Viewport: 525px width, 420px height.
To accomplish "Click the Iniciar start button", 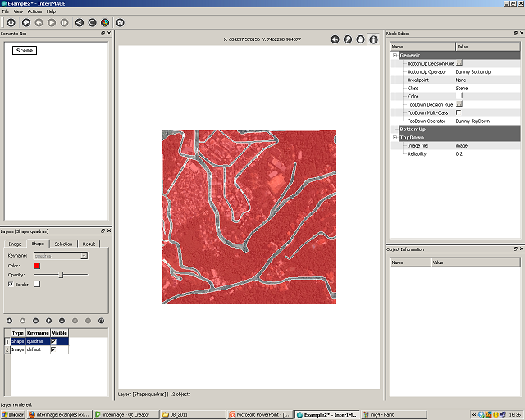I will pyautogui.click(x=13, y=415).
